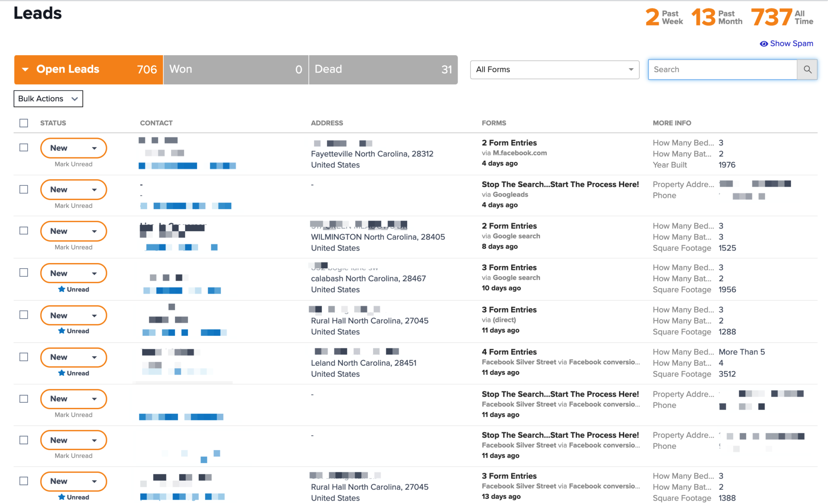This screenshot has height=504, width=828.
Task: Select the Fayetteville lead checkbox
Action: [x=24, y=147]
